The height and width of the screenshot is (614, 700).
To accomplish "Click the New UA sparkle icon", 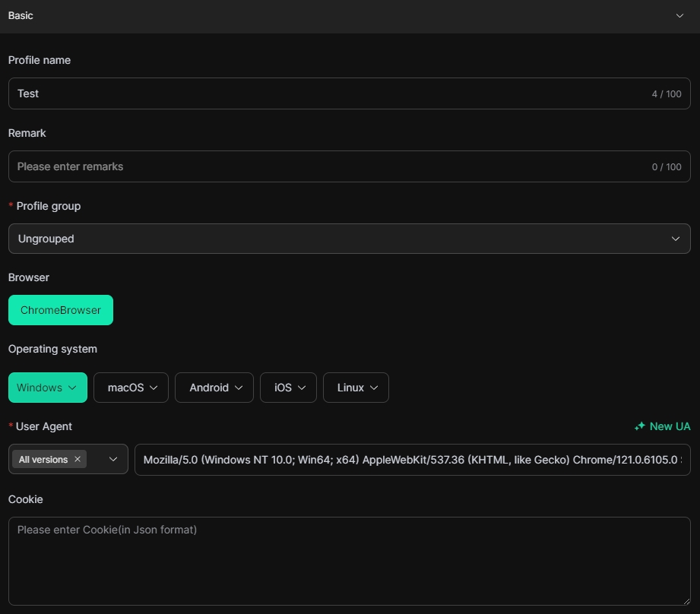I will point(640,426).
